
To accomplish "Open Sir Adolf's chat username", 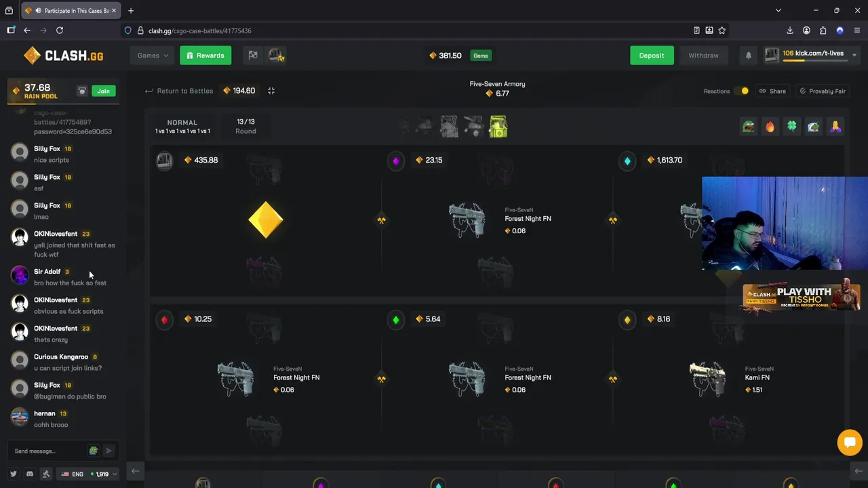I will click(47, 272).
